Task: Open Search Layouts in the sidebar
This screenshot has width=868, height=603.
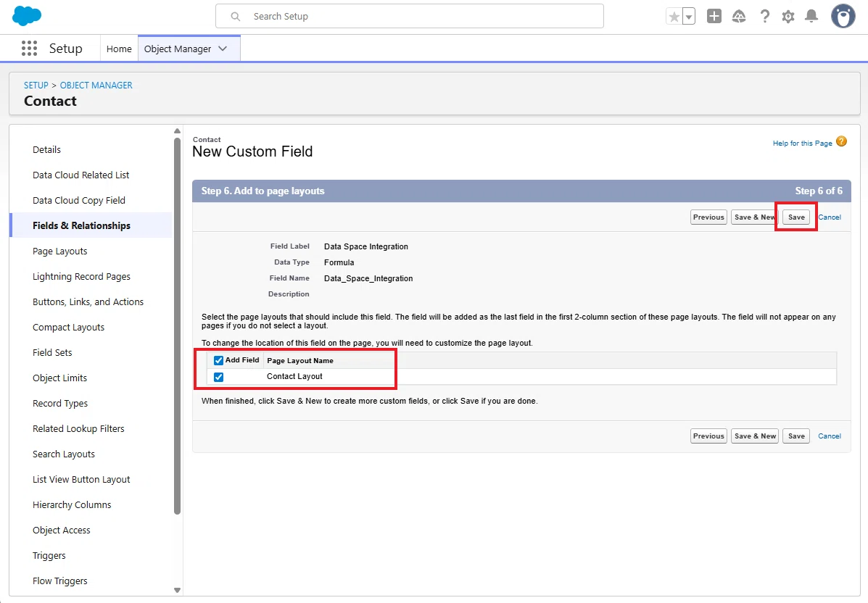Action: 64,454
